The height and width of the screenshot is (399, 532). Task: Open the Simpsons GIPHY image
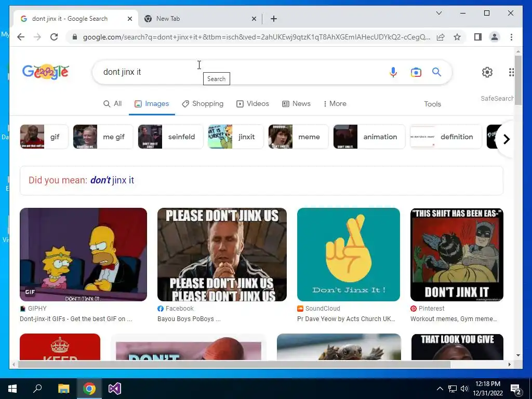(84, 255)
